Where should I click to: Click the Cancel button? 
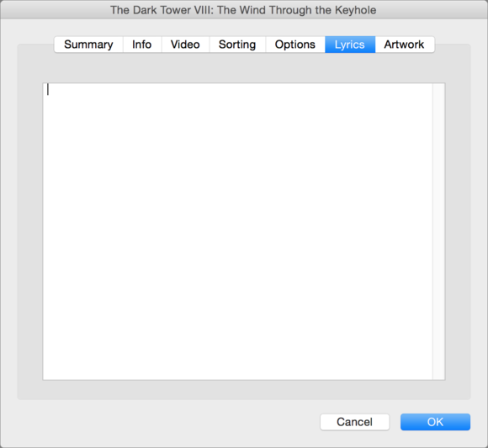(x=354, y=422)
